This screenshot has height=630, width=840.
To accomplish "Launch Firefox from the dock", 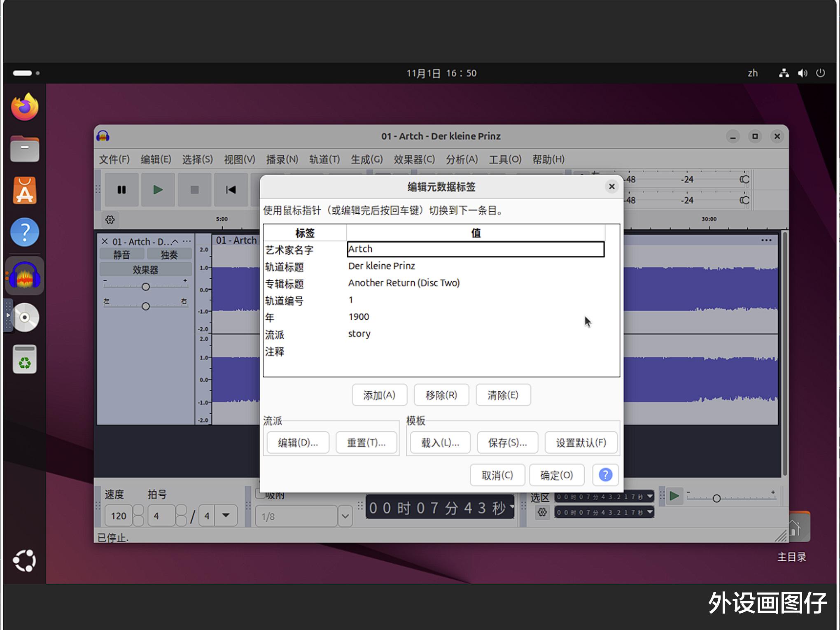I will click(x=25, y=107).
